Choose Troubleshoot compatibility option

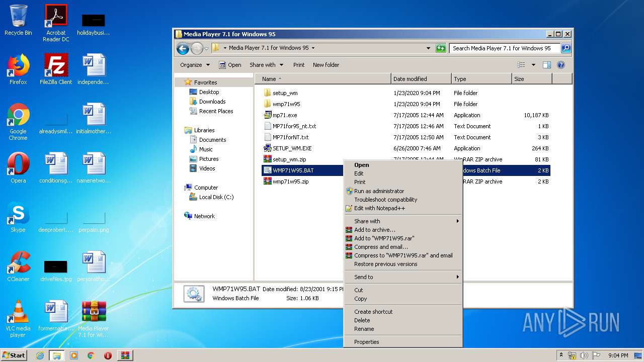tap(403, 200)
